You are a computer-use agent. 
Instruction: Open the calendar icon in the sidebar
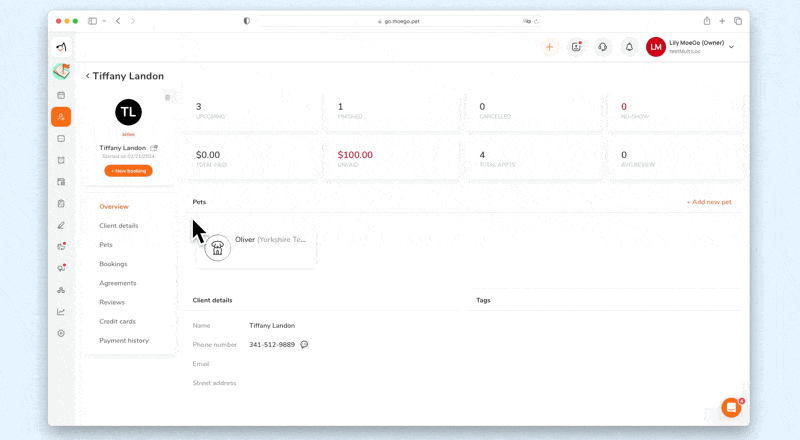click(61, 95)
